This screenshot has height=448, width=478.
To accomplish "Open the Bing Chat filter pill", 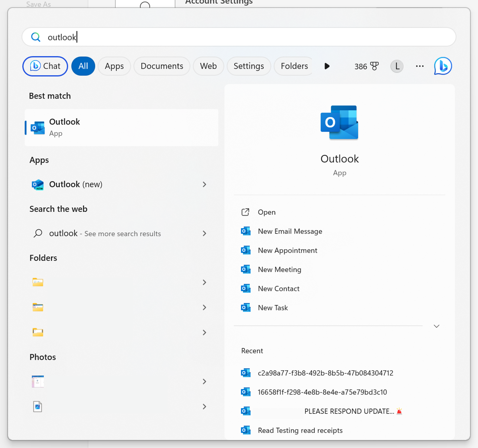I will (x=45, y=66).
